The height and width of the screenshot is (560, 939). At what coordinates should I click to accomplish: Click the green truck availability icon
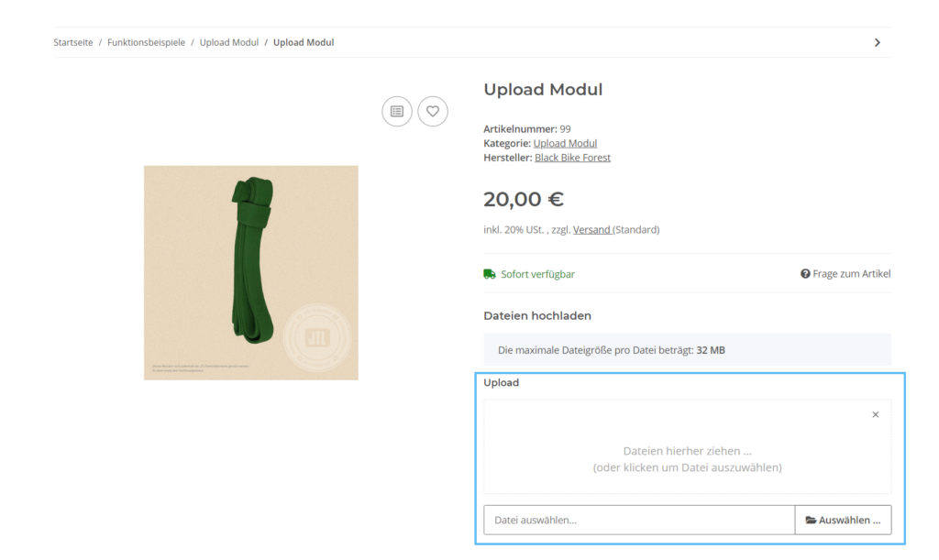coord(489,273)
